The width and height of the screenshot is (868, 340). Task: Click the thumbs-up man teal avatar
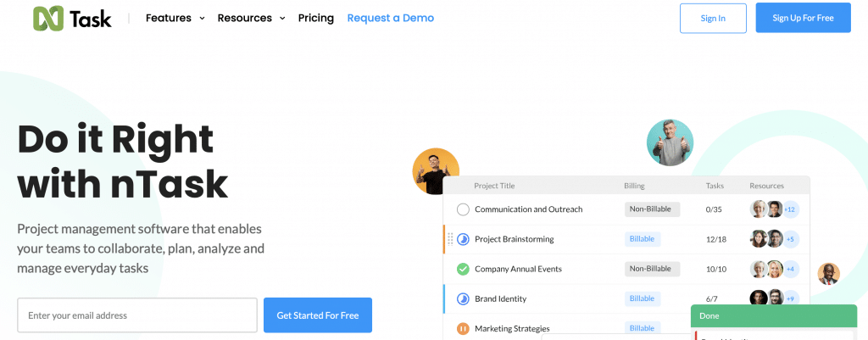(x=670, y=142)
